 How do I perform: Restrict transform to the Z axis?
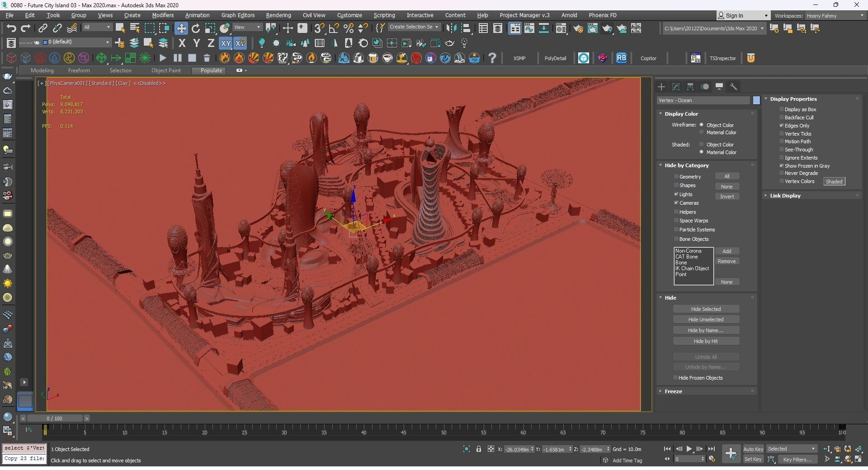click(x=211, y=43)
